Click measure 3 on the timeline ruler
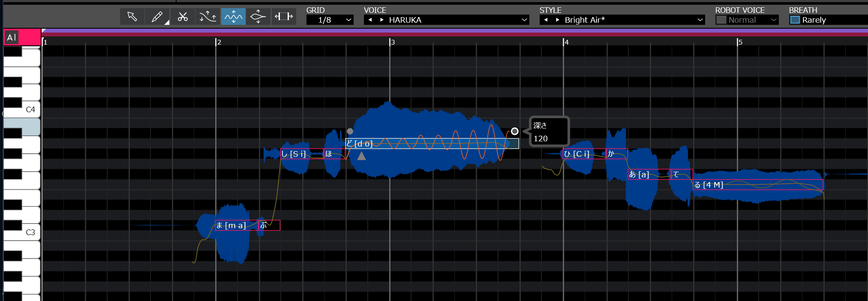This screenshot has height=301, width=868. 392,42
